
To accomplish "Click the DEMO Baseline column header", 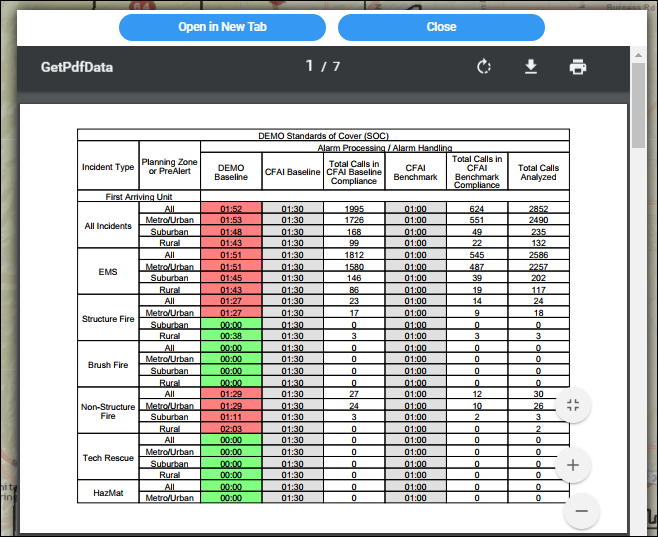I will 231,172.
